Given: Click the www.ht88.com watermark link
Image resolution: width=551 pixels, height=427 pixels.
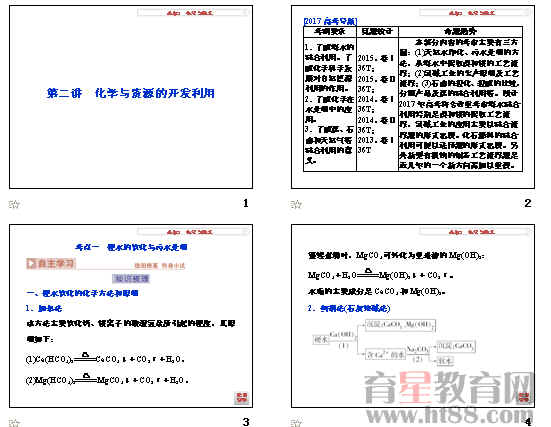Looking at the screenshot, I should pos(449,415).
